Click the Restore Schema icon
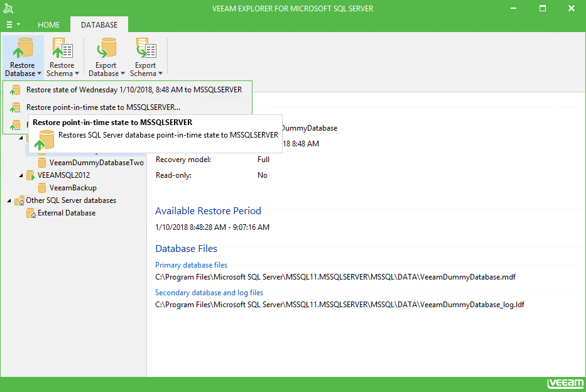This screenshot has width=586, height=392. tap(62, 48)
